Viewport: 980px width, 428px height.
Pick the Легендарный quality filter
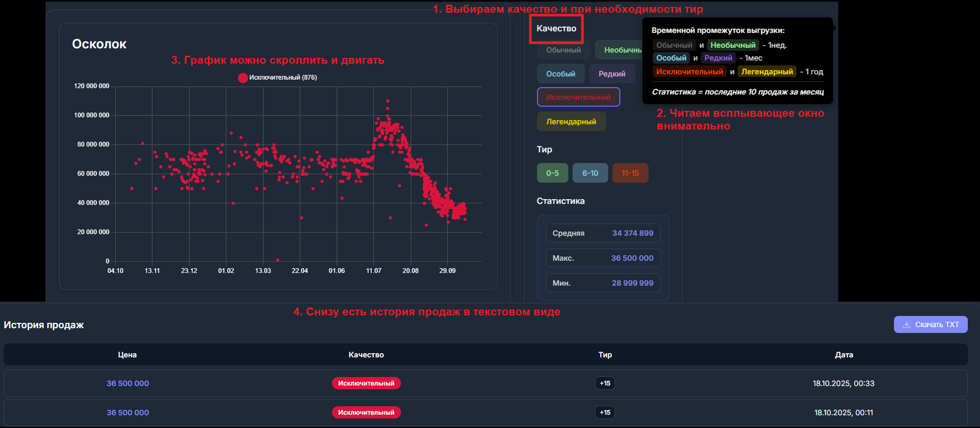(571, 122)
